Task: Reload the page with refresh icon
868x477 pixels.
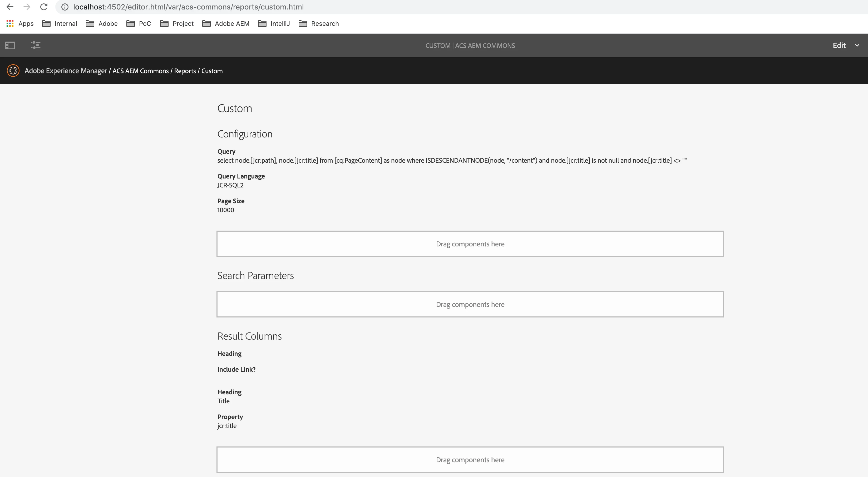Action: coord(44,7)
